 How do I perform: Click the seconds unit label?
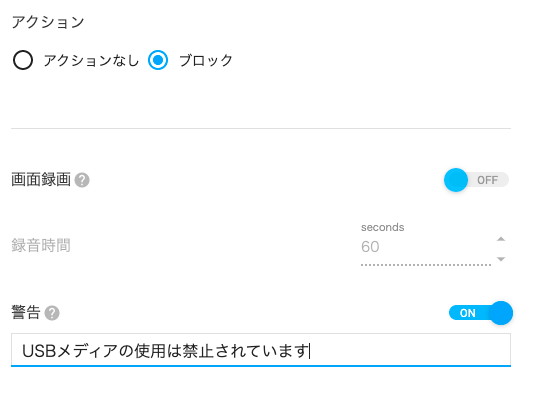pyautogui.click(x=382, y=228)
